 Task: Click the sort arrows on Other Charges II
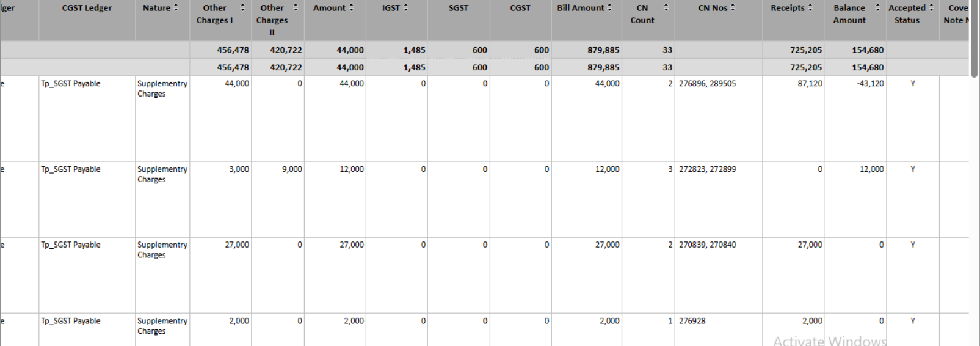296,8
